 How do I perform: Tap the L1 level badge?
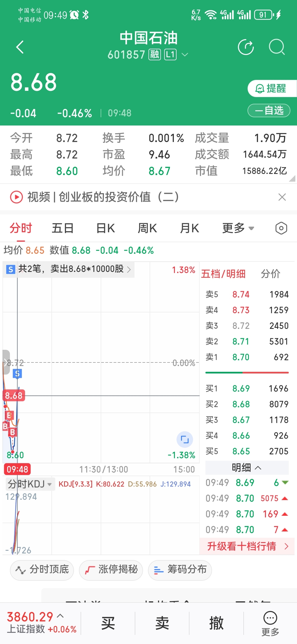click(x=170, y=54)
